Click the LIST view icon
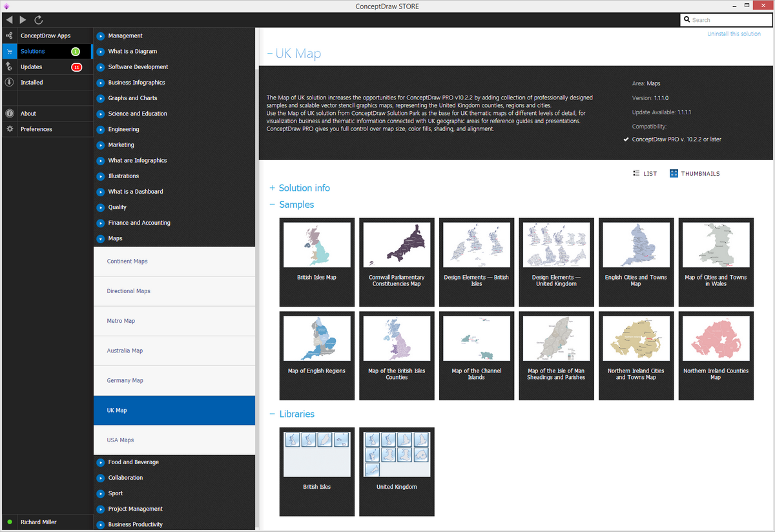The image size is (775, 532). 636,174
